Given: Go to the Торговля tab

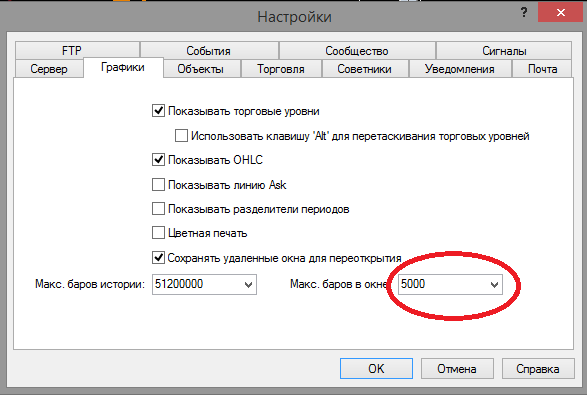Looking at the screenshot, I should [281, 69].
